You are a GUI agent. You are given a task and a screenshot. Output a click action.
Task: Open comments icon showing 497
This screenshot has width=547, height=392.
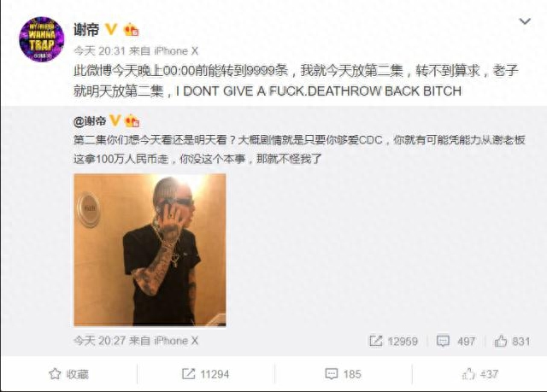coord(443,341)
